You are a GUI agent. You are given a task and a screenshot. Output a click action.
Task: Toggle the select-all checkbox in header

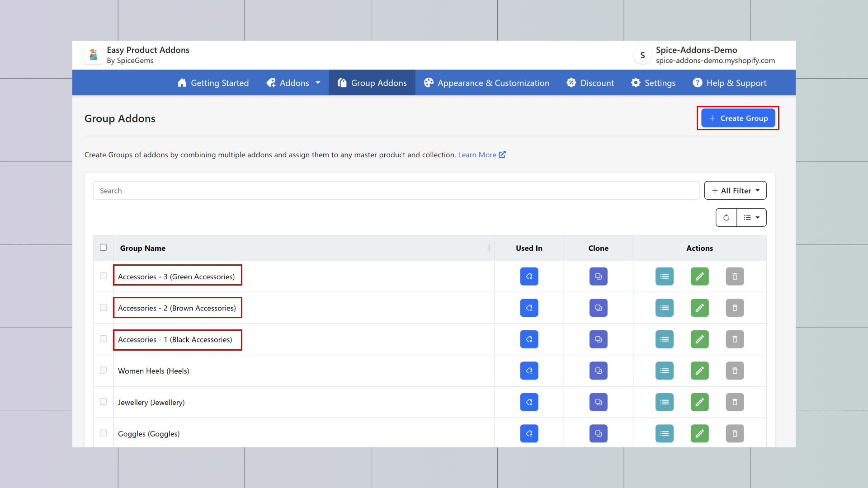tap(104, 248)
